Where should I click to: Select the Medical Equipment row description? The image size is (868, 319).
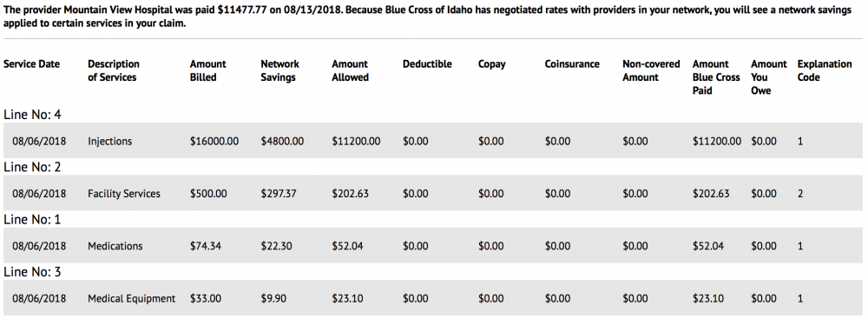132,298
